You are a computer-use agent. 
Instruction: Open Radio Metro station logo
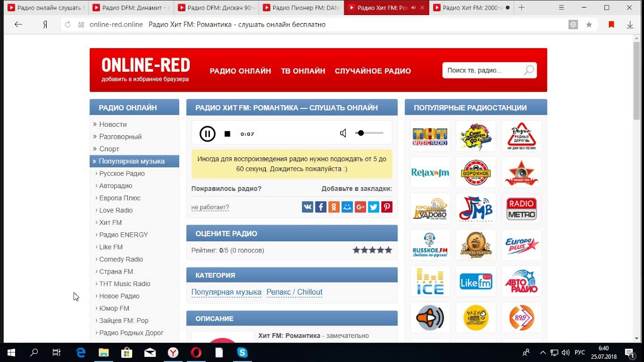[x=522, y=209]
